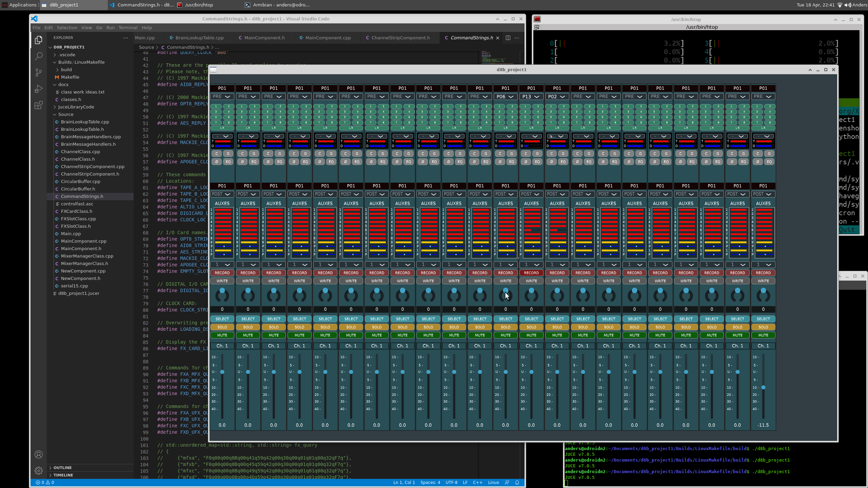Open editor More Actions ellipsis

pos(517,38)
